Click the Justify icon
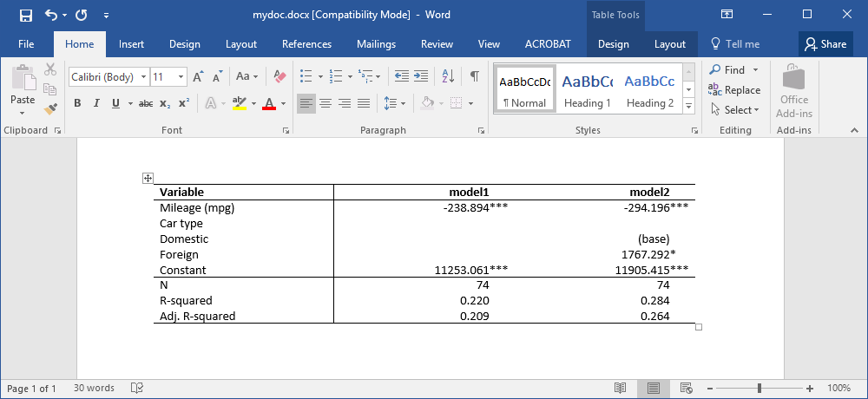Screen dimensions: 868x399 click(x=364, y=103)
